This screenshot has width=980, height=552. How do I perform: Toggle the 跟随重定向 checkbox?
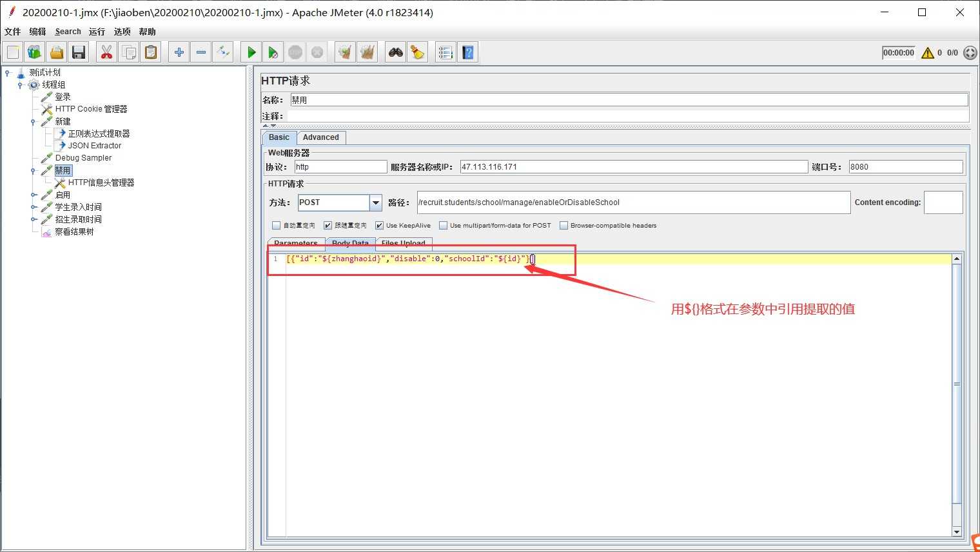pos(328,226)
